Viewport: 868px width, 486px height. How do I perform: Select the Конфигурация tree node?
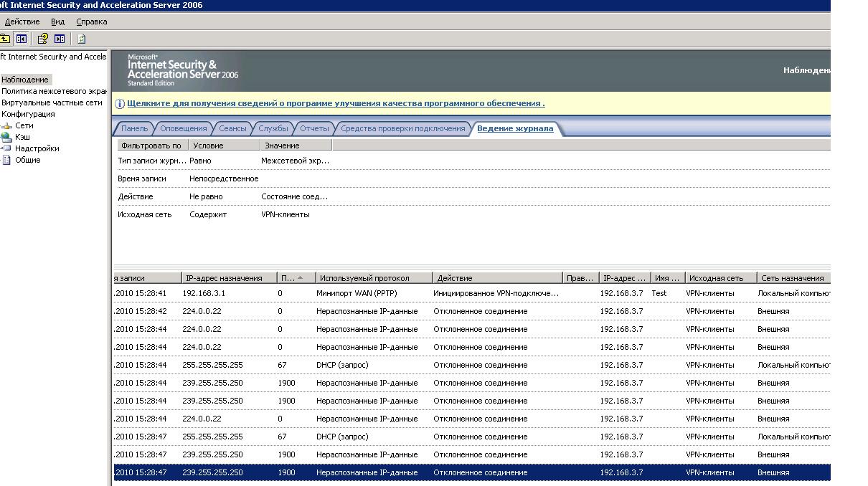pos(28,114)
